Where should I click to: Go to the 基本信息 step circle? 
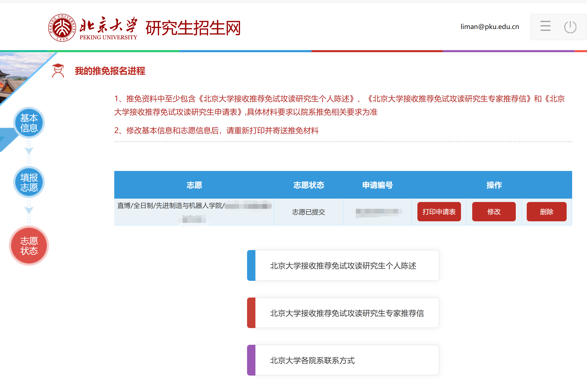(29, 123)
